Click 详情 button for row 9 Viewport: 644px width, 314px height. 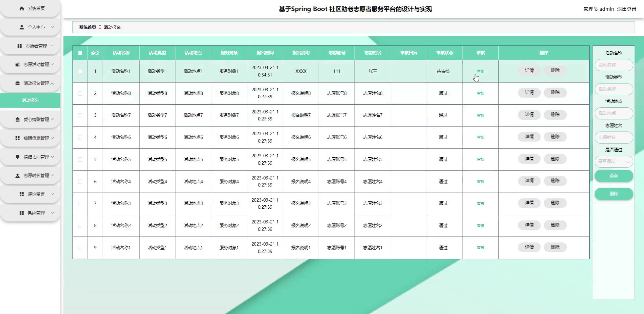pos(529,247)
